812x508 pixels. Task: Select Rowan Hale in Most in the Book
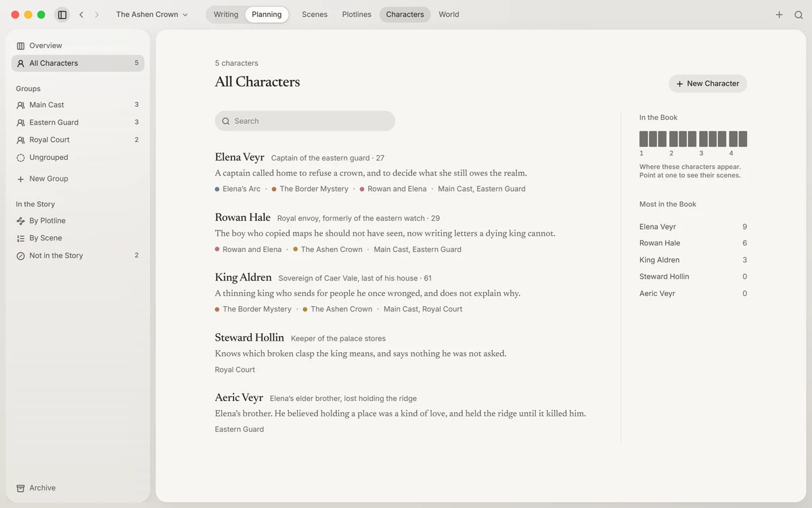pos(693,243)
